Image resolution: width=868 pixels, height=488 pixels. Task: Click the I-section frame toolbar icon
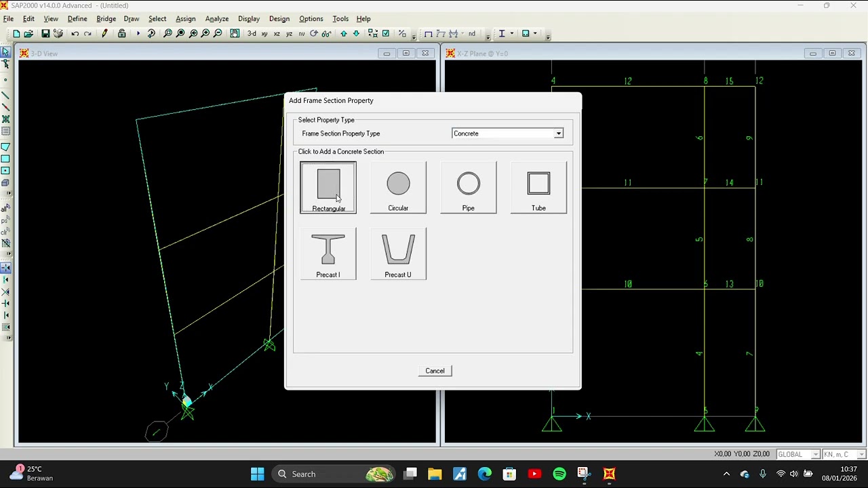click(501, 33)
